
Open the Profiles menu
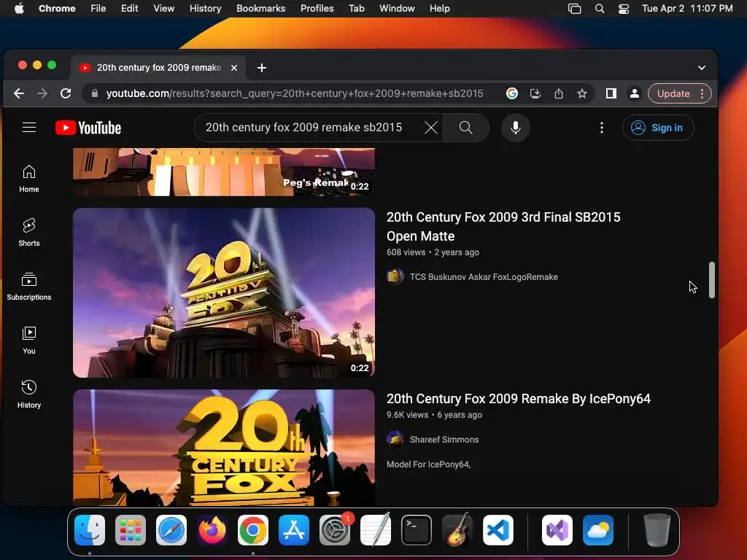tap(317, 9)
